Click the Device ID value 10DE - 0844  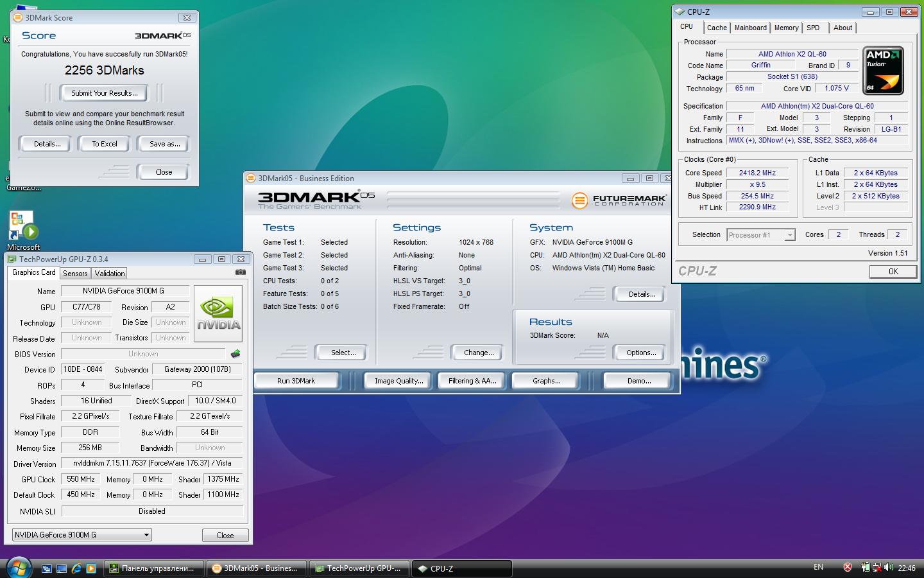click(83, 369)
